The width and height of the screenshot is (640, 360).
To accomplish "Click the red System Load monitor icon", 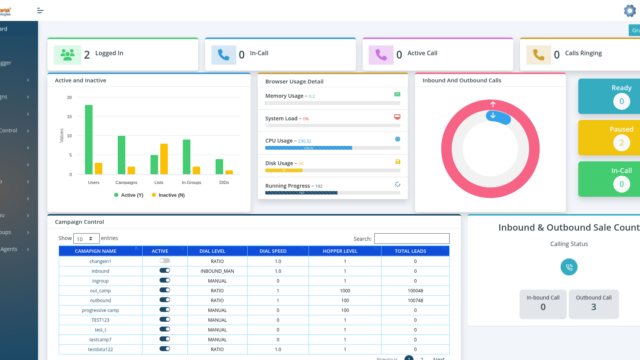I will pos(397,117).
